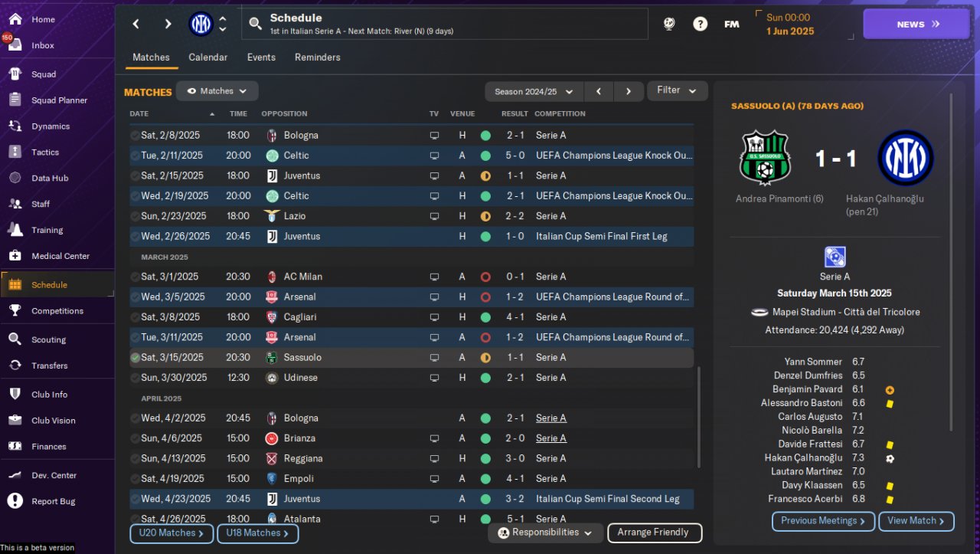The image size is (980, 554).
Task: Click the Inter club badge in header
Action: [201, 24]
